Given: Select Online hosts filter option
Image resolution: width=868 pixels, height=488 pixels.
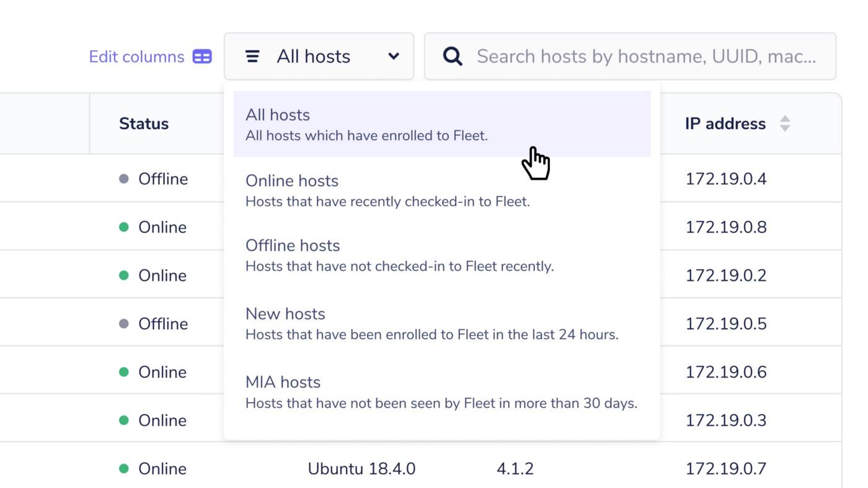Looking at the screenshot, I should [442, 190].
